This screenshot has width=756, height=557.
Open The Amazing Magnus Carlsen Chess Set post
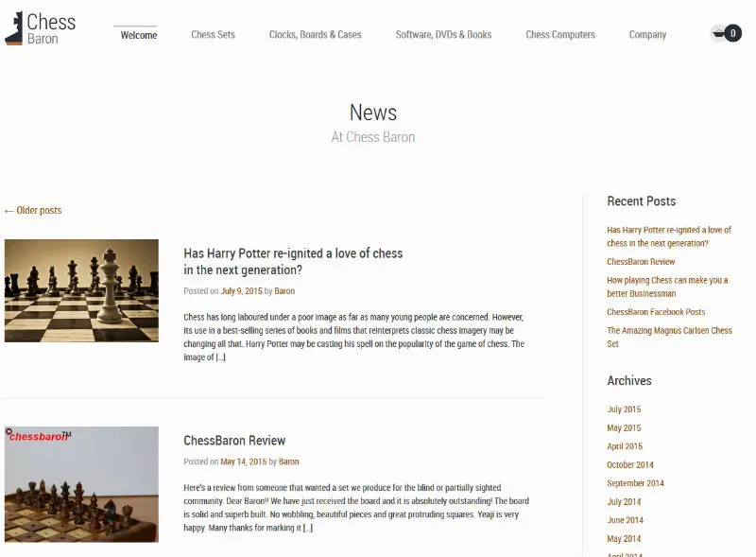[669, 337]
